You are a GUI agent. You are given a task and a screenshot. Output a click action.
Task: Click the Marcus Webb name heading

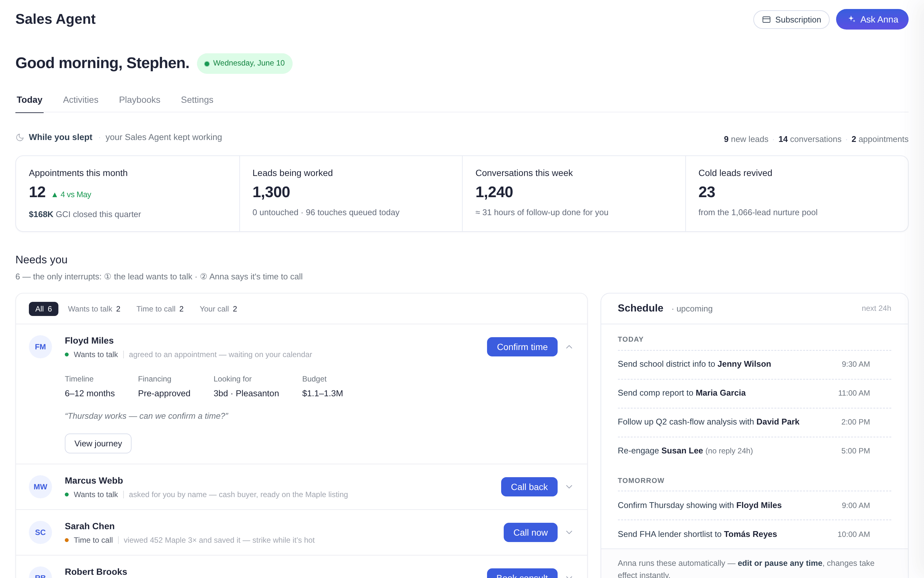click(x=94, y=480)
